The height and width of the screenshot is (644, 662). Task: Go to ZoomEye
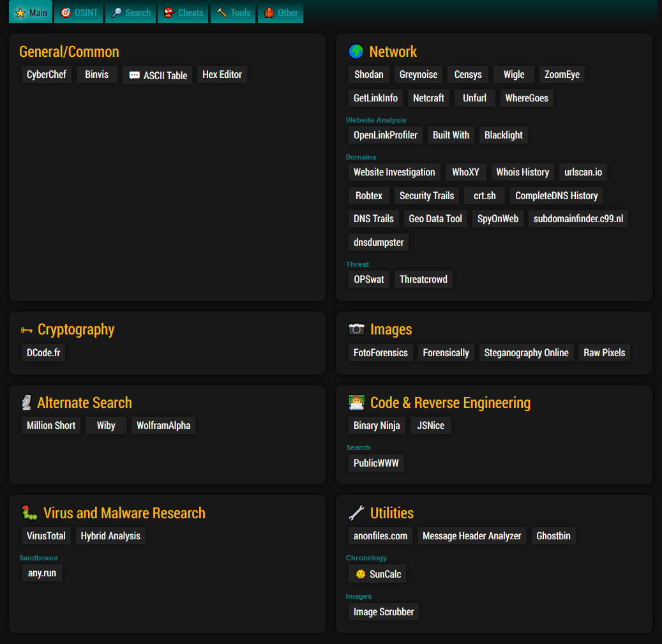562,75
